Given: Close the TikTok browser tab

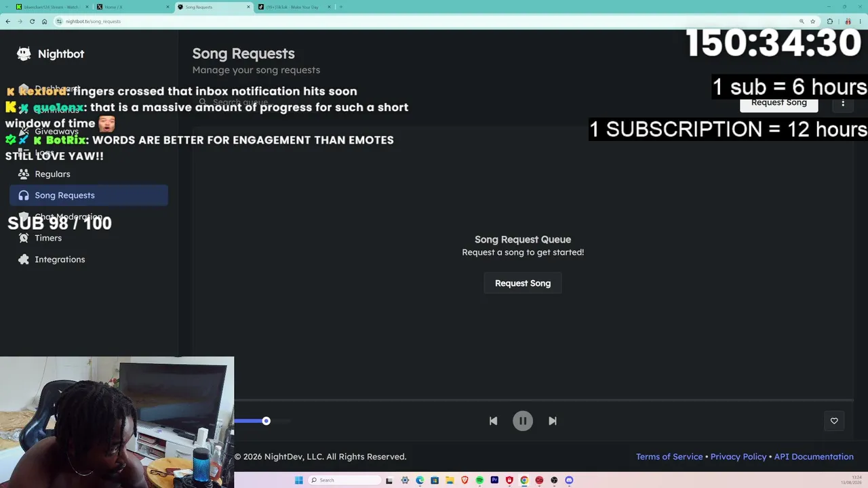Looking at the screenshot, I should tap(329, 7).
